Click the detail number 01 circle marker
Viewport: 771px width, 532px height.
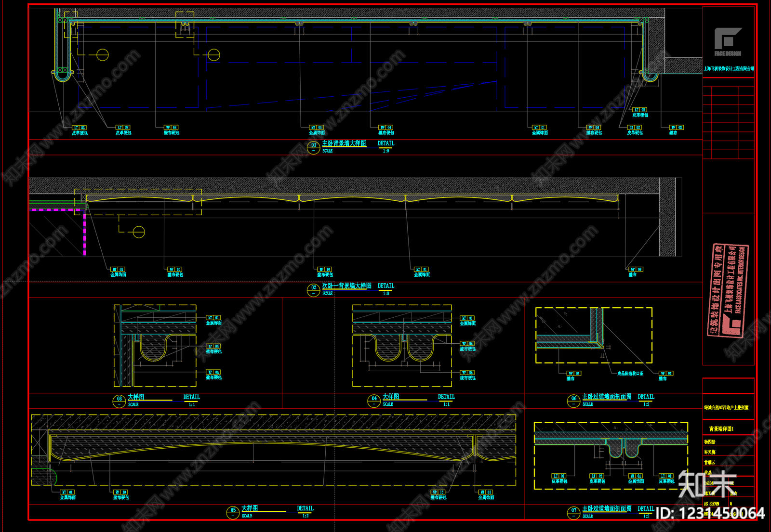[314, 147]
